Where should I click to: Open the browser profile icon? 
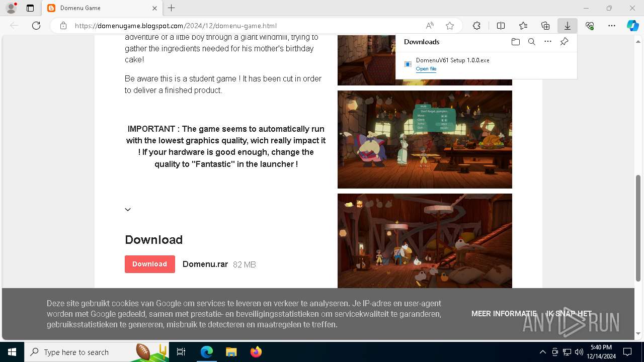tap(11, 8)
